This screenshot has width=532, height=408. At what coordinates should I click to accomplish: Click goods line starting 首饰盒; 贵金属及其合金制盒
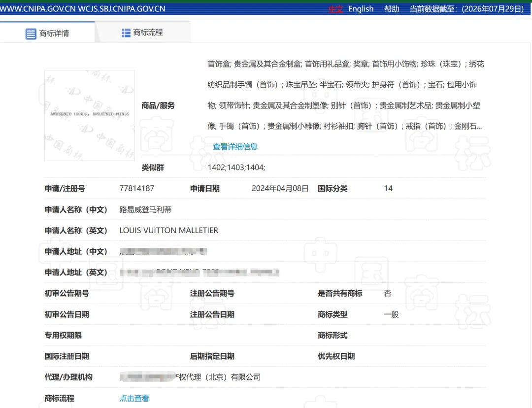[346, 64]
